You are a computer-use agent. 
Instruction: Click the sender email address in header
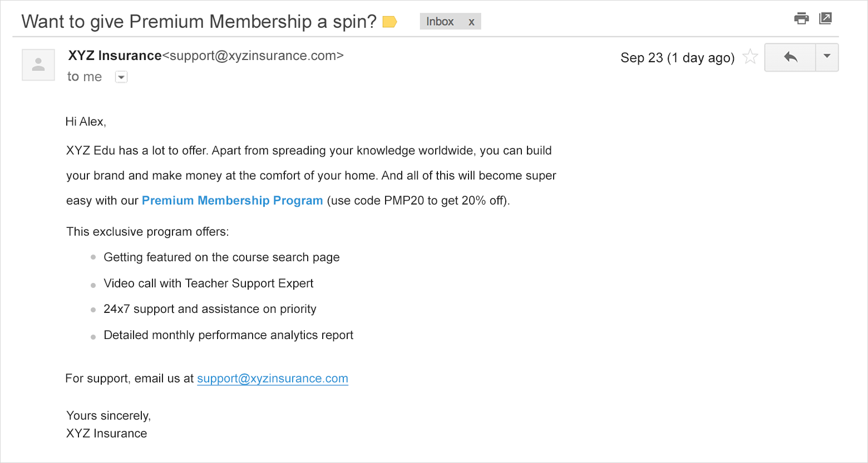tap(253, 56)
